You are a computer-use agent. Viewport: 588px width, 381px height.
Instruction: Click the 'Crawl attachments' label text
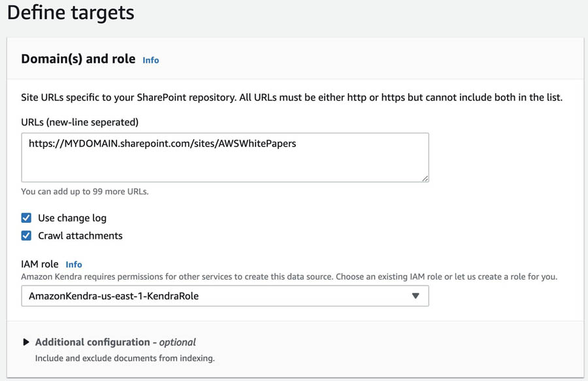(80, 235)
